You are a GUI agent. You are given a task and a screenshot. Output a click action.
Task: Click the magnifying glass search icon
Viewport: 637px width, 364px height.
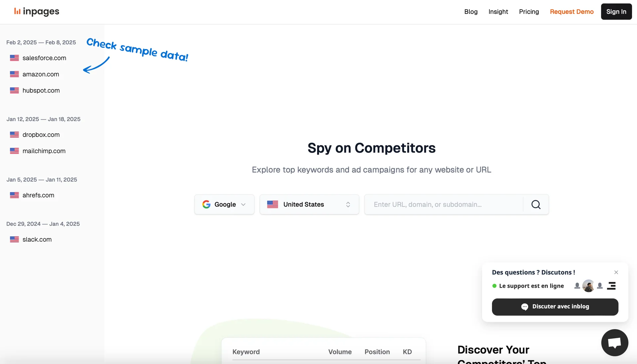point(535,204)
